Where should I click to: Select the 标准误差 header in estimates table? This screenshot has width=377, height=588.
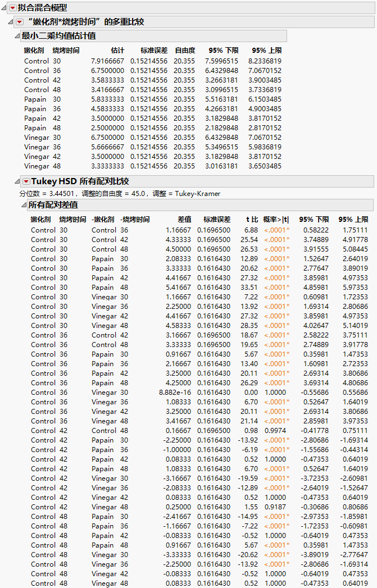[154, 50]
